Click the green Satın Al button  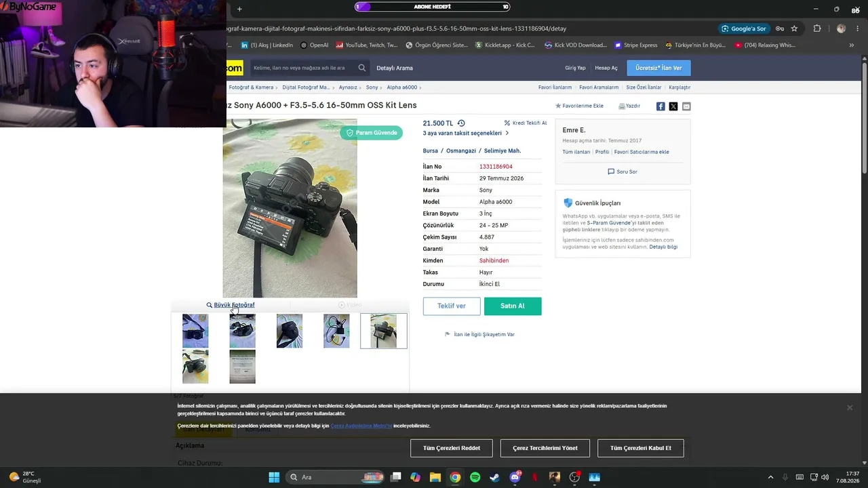(513, 306)
